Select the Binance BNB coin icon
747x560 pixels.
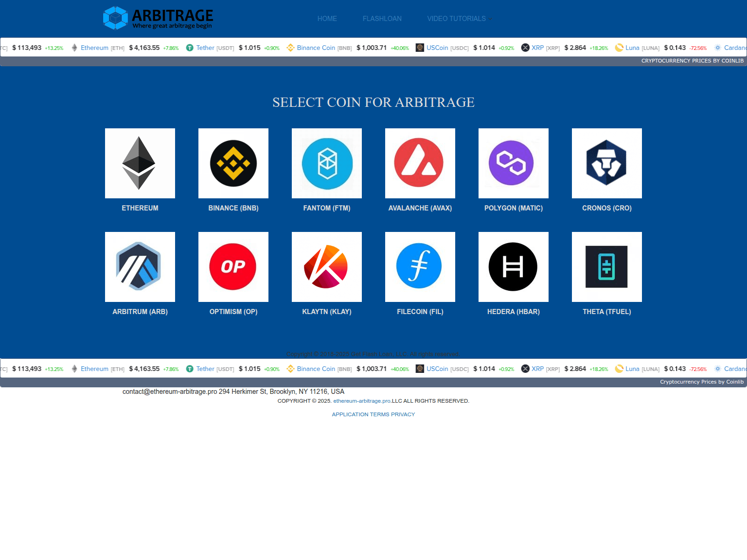233,163
